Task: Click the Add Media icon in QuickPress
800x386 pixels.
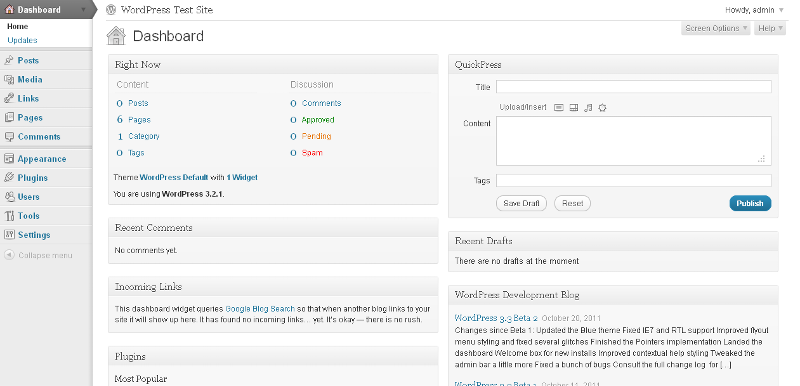Action: 603,108
